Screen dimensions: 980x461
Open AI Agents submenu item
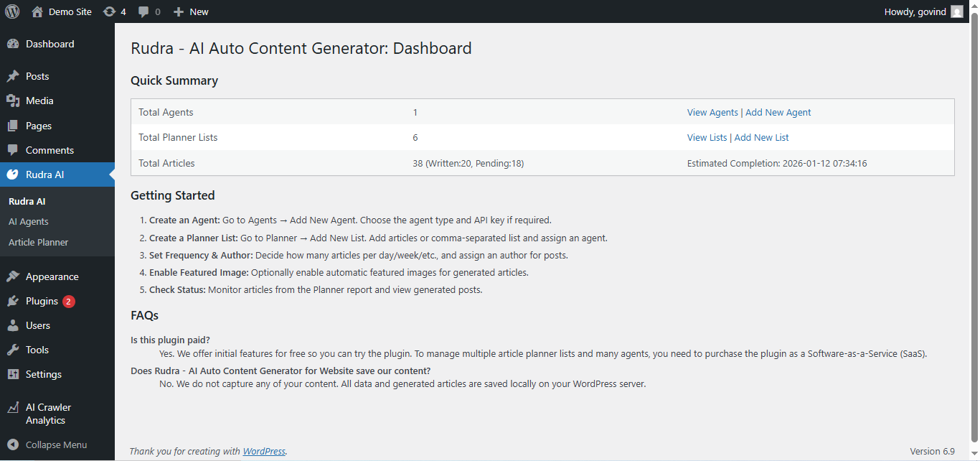point(29,222)
